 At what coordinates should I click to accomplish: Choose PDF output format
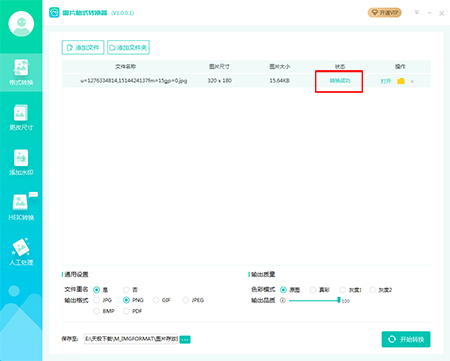[126, 311]
